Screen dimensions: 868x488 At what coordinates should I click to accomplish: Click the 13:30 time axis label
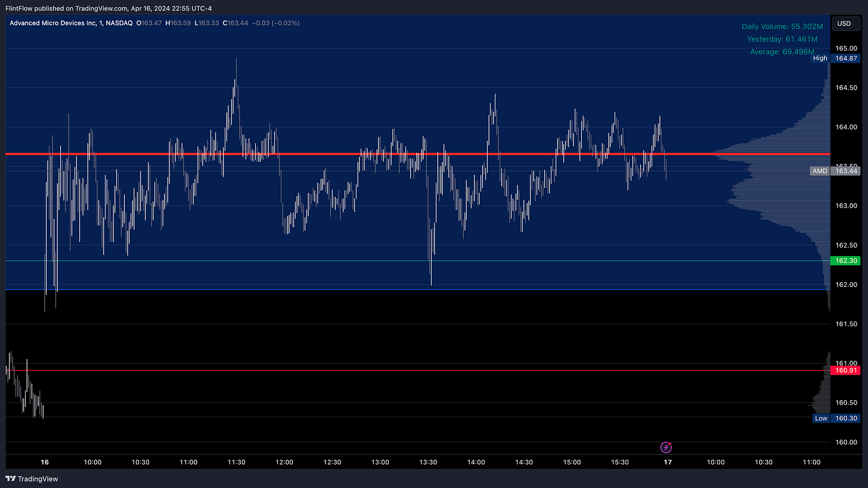(x=428, y=462)
